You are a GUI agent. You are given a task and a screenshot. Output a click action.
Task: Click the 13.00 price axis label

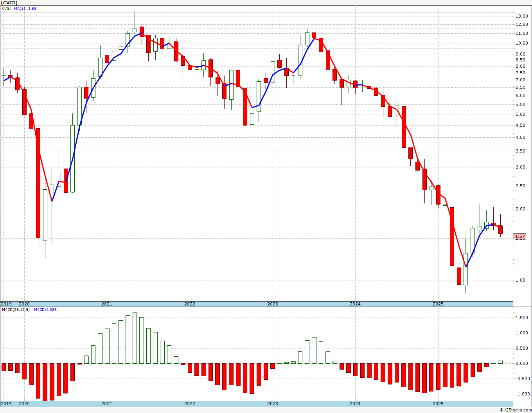[522, 16]
